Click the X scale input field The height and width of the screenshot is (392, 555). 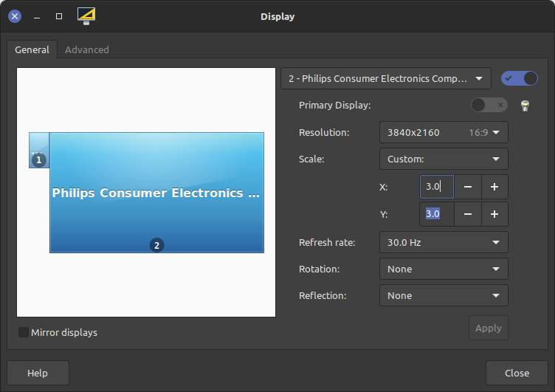[437, 187]
